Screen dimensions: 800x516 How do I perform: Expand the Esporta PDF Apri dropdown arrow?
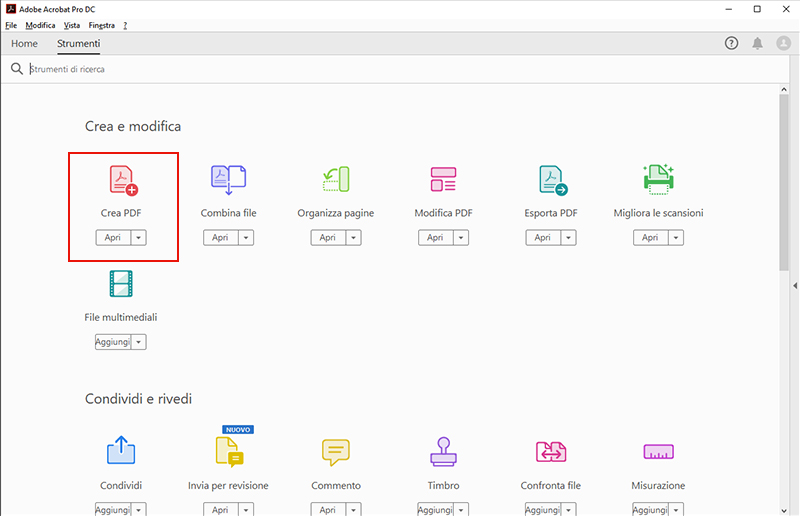pos(568,237)
